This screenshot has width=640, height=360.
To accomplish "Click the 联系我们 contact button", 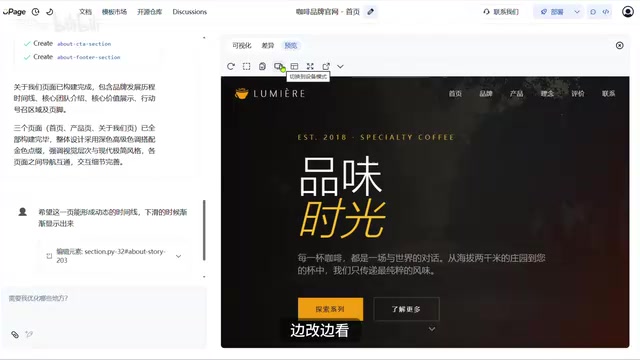I will click(501, 12).
